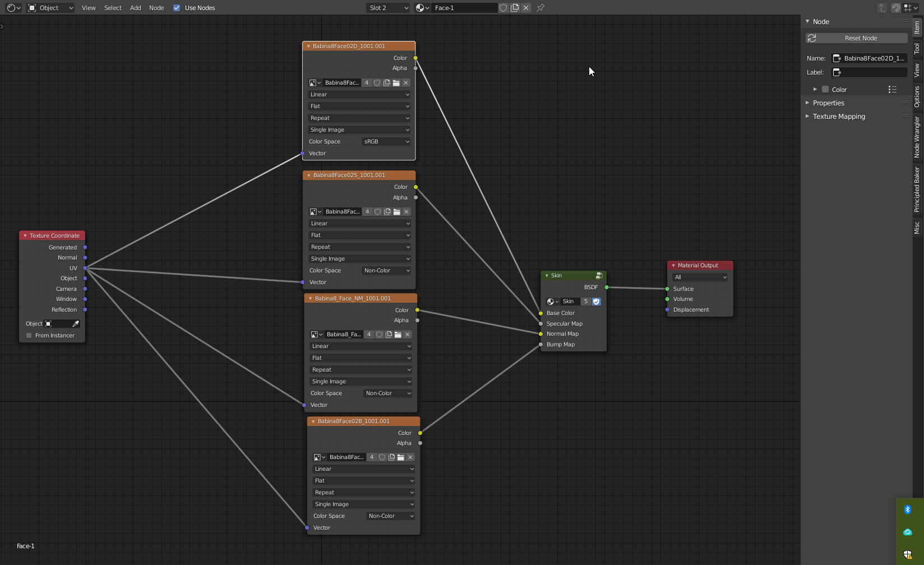Open the editor type selector
Screen dimensions: 924x565
pyautogui.click(x=14, y=8)
